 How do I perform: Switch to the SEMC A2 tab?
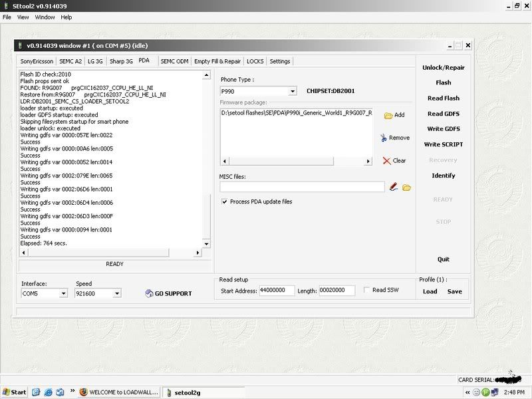[x=70, y=61]
